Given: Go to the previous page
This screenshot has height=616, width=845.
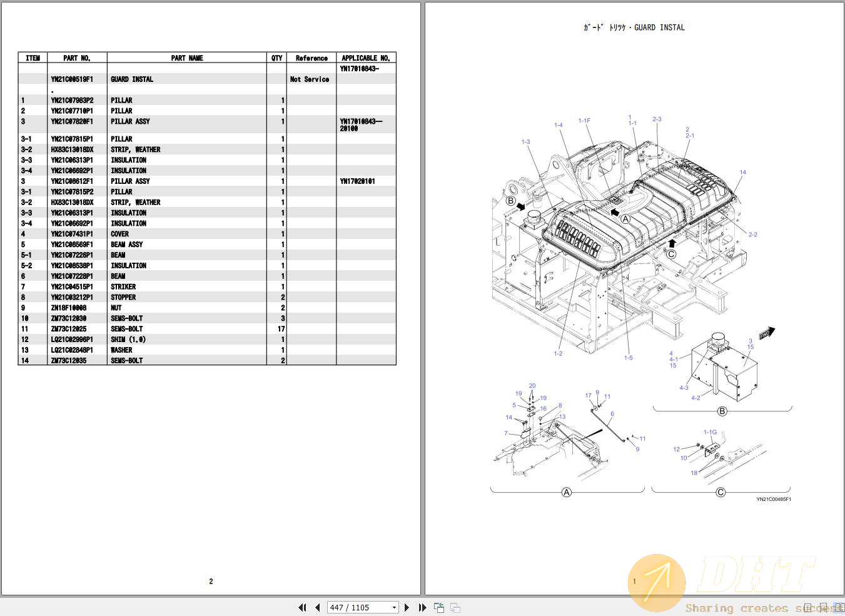Looking at the screenshot, I should tap(318, 607).
